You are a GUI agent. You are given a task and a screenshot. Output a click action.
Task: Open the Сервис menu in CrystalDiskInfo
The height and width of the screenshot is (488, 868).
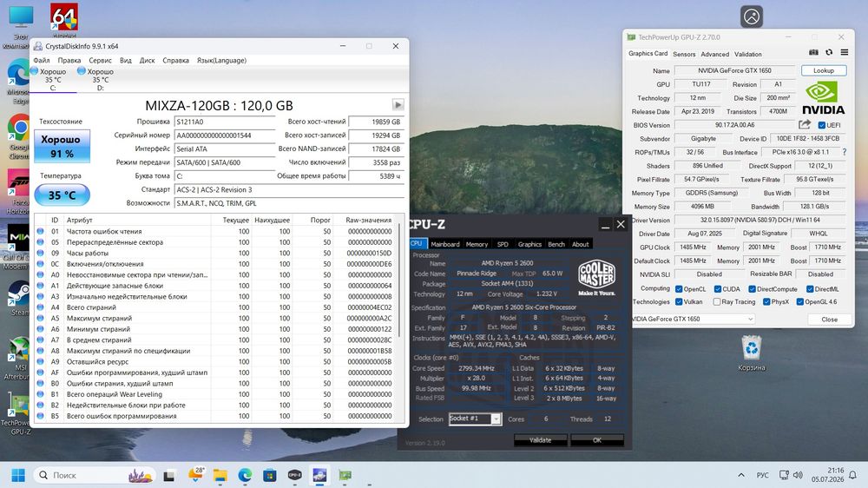(x=100, y=61)
